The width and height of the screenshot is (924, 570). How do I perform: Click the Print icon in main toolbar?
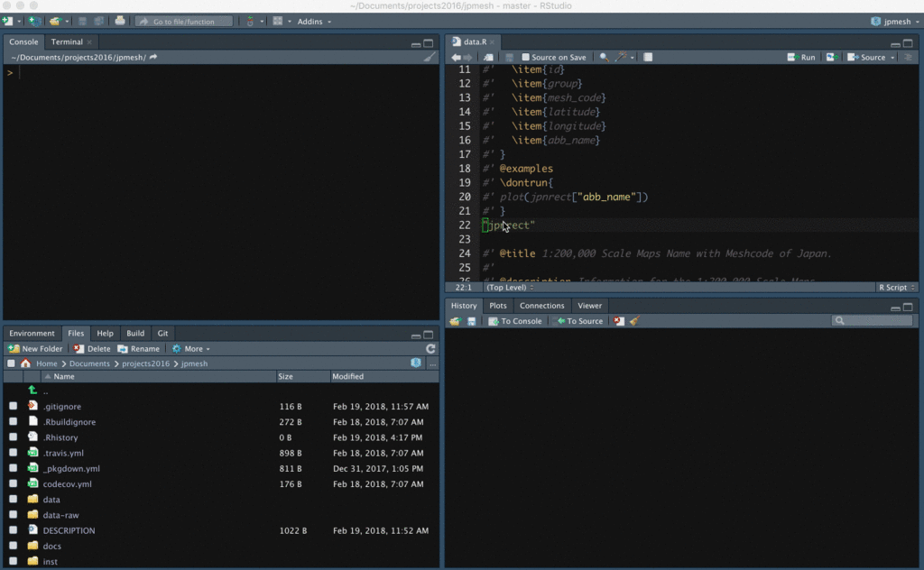120,21
